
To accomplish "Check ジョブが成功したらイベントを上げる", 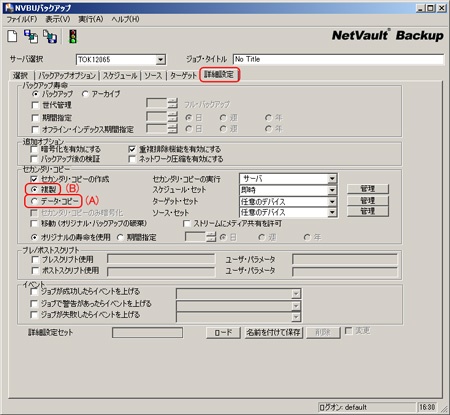I will [x=34, y=292].
